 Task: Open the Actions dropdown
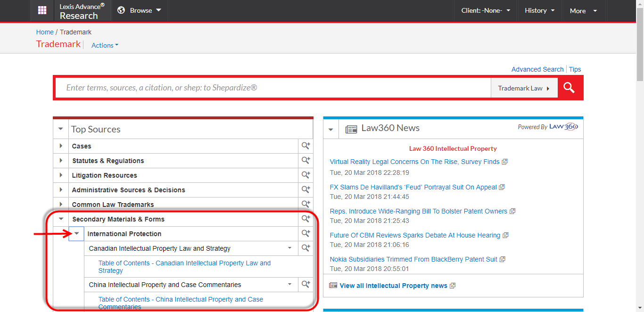105,45
